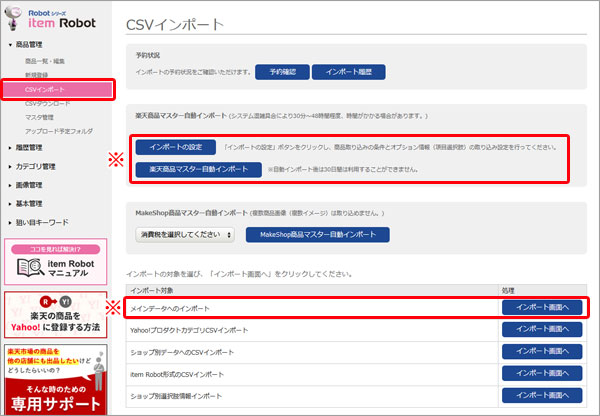Expand the 履歴管理 menu section
600x416 pixels.
[28, 147]
